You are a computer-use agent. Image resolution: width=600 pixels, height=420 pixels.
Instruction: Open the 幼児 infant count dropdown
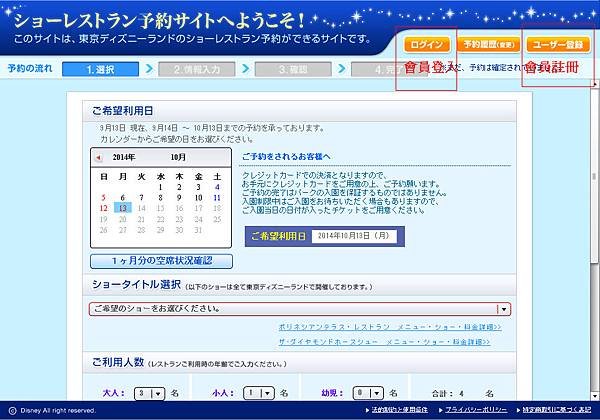click(368, 393)
